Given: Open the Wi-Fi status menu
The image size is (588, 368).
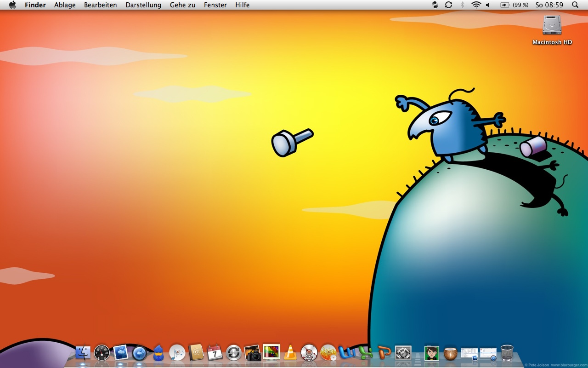Looking at the screenshot, I should click(x=476, y=5).
